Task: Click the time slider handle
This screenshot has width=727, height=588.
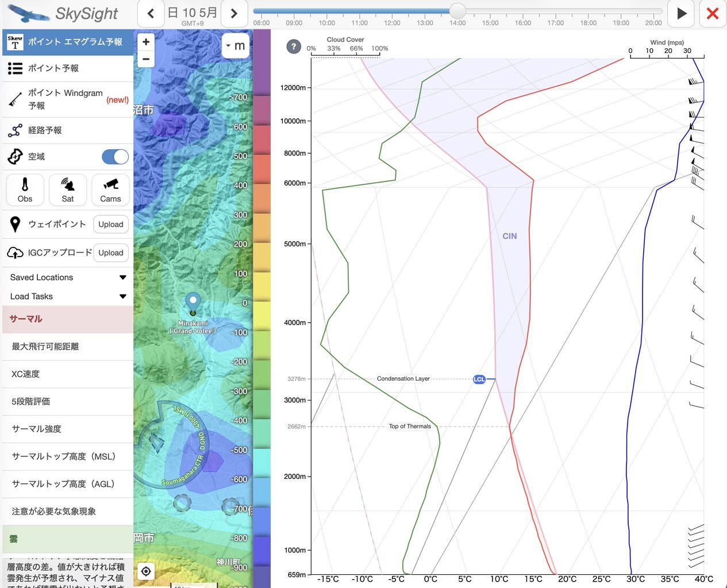Action: coord(457,10)
